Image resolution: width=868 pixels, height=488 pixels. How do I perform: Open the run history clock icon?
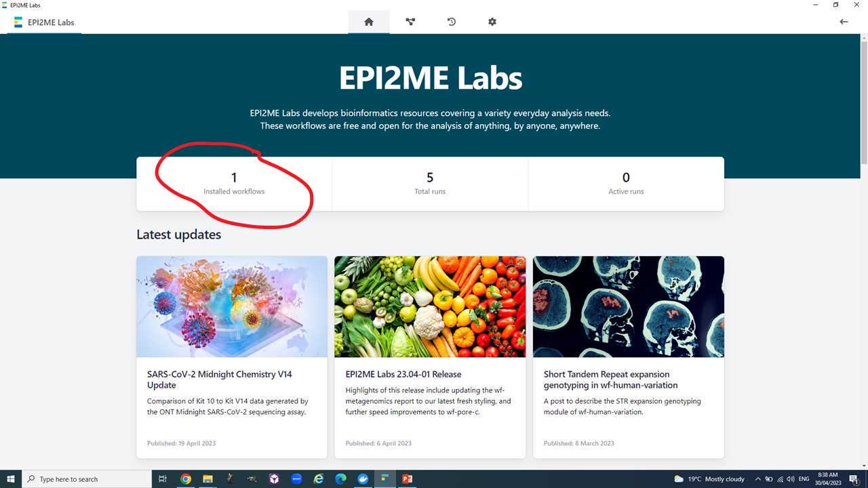point(452,22)
